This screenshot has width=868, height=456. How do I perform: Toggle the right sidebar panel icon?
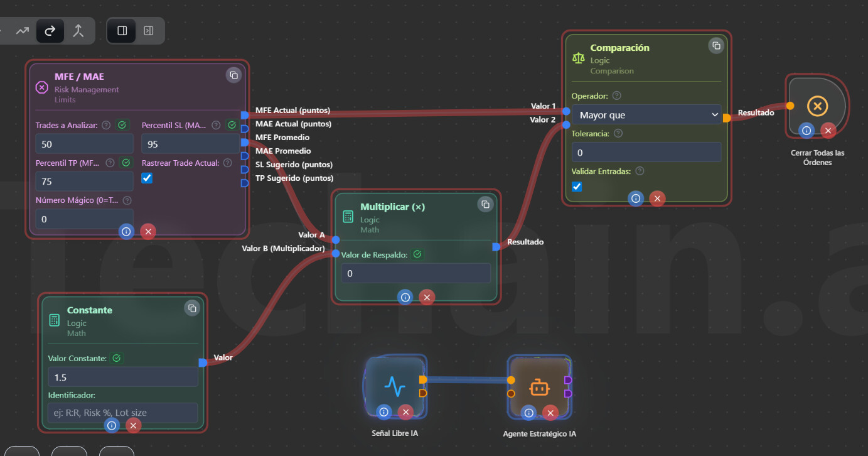[x=149, y=31]
